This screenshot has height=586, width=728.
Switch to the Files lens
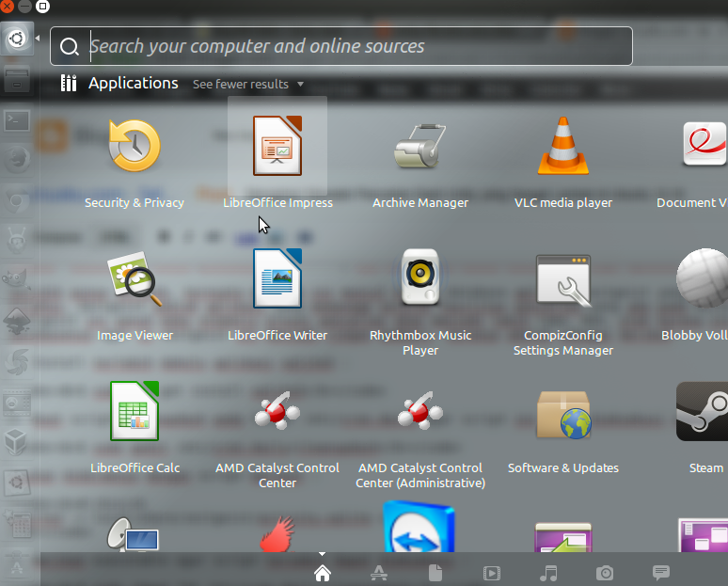coord(435,573)
